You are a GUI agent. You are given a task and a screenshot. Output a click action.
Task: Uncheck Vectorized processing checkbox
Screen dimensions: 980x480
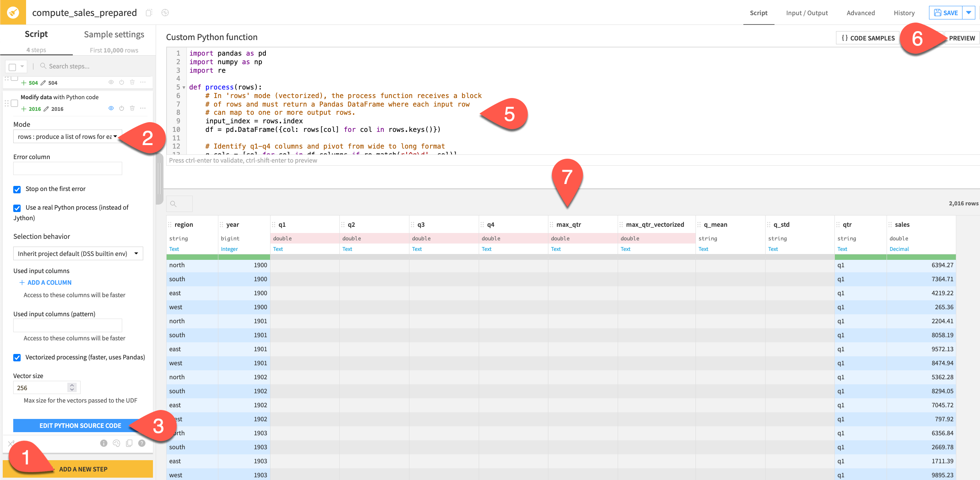(x=17, y=357)
